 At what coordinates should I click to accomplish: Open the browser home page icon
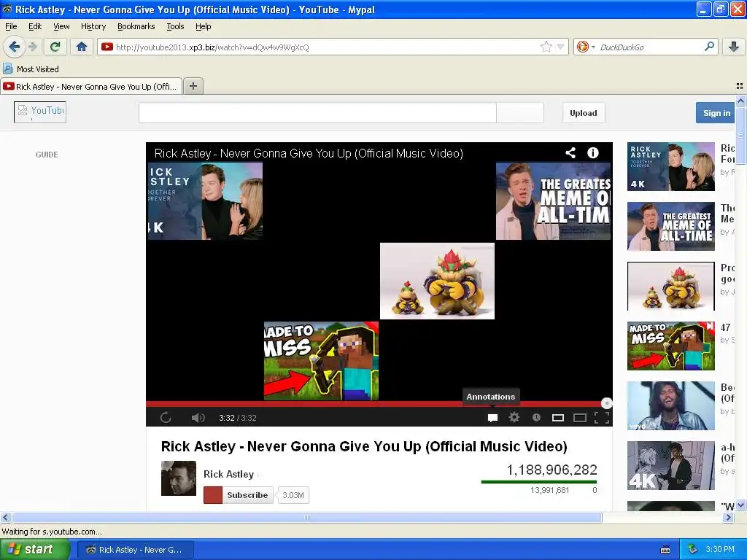pos(82,47)
